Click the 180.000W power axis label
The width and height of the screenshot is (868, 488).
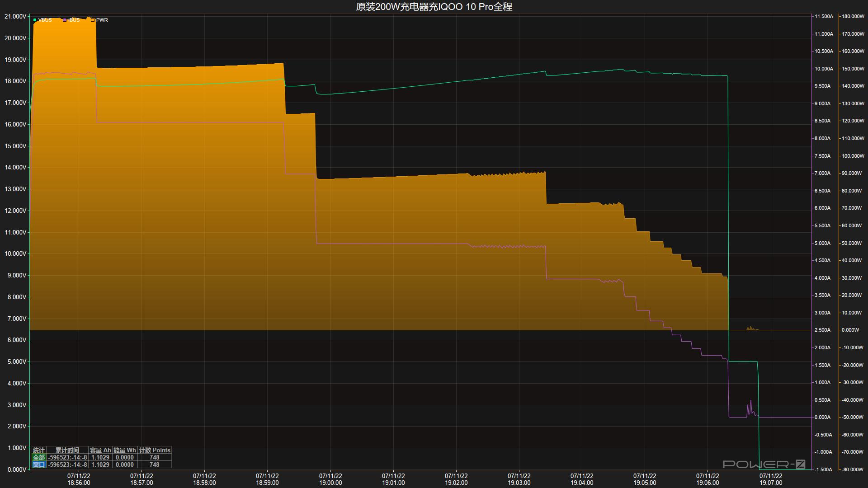pos(853,16)
